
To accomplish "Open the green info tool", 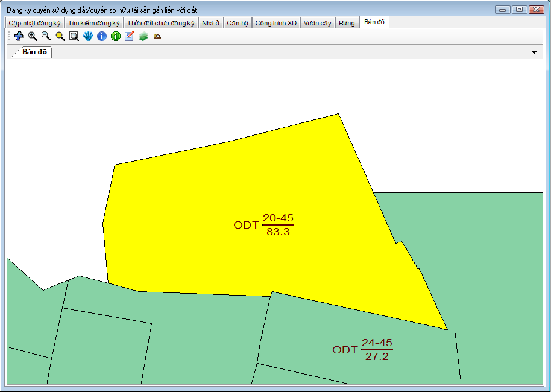I will click(115, 36).
